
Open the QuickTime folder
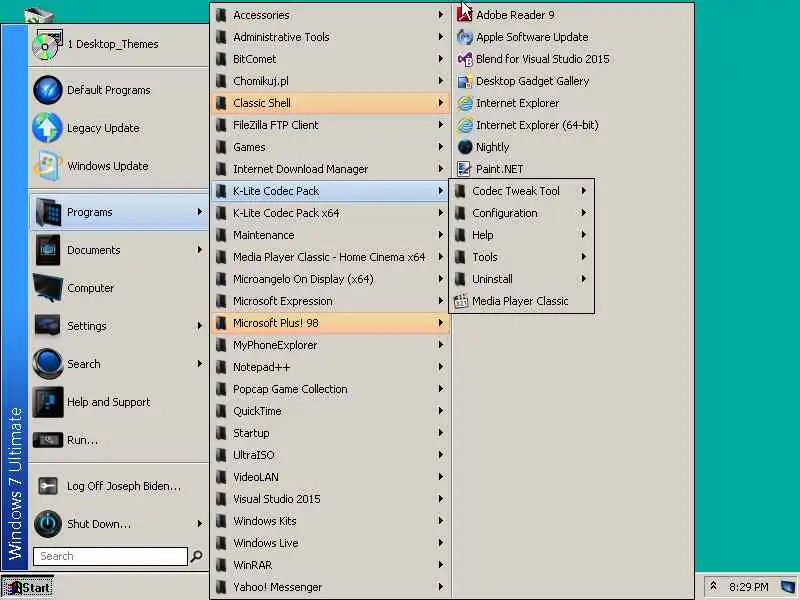point(330,411)
